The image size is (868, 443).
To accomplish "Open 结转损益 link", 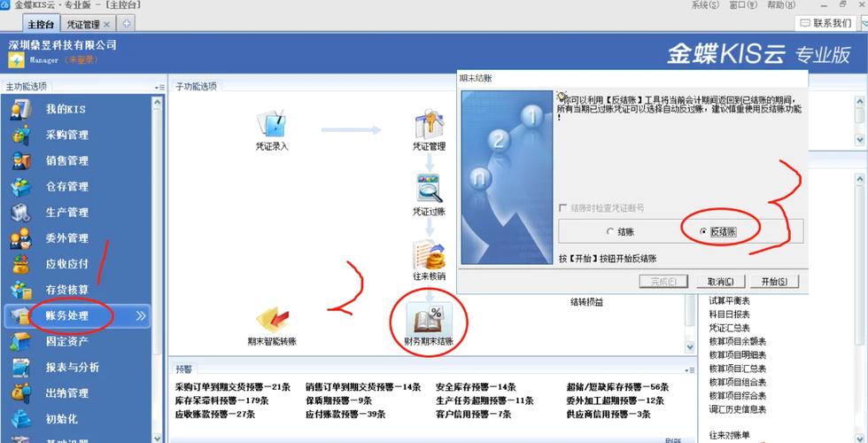I will coord(586,302).
